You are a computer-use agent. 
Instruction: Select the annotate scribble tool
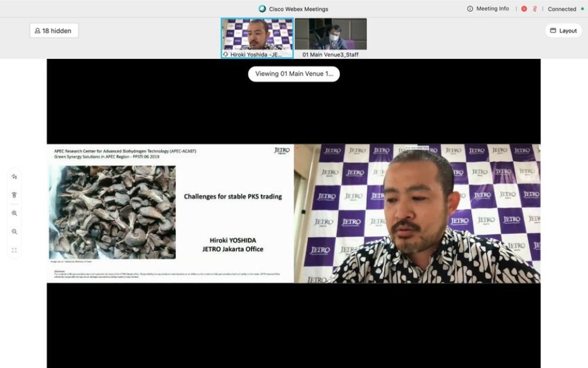[x=14, y=177]
